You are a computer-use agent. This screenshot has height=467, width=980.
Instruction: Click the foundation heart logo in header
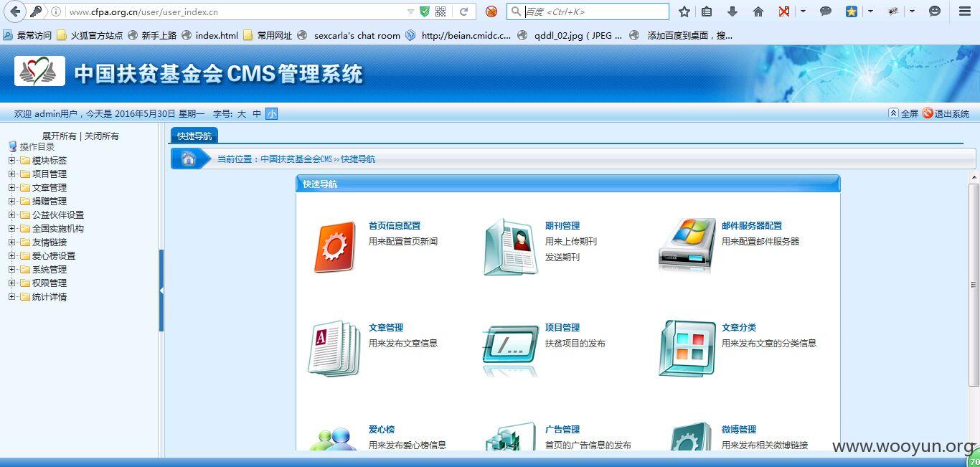(39, 71)
